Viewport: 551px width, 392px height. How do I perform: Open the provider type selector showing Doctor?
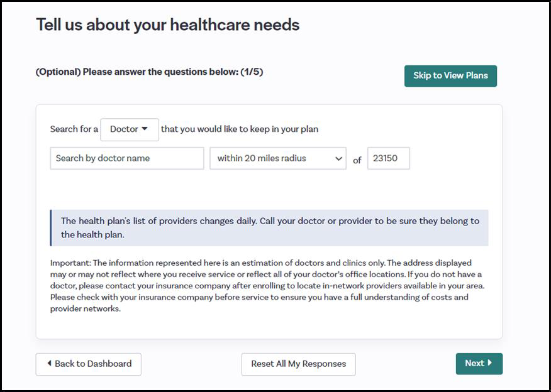129,129
